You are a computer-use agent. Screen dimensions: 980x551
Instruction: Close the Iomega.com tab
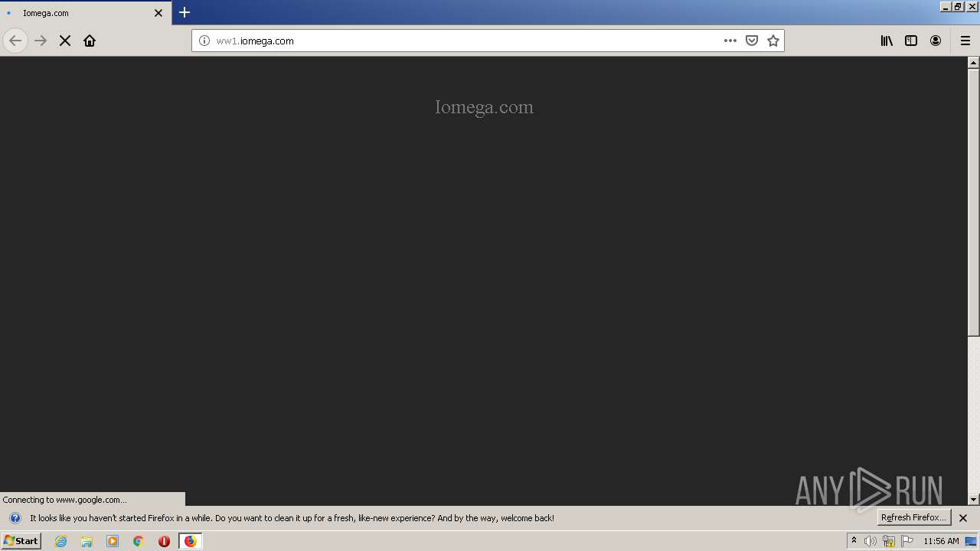(x=158, y=13)
